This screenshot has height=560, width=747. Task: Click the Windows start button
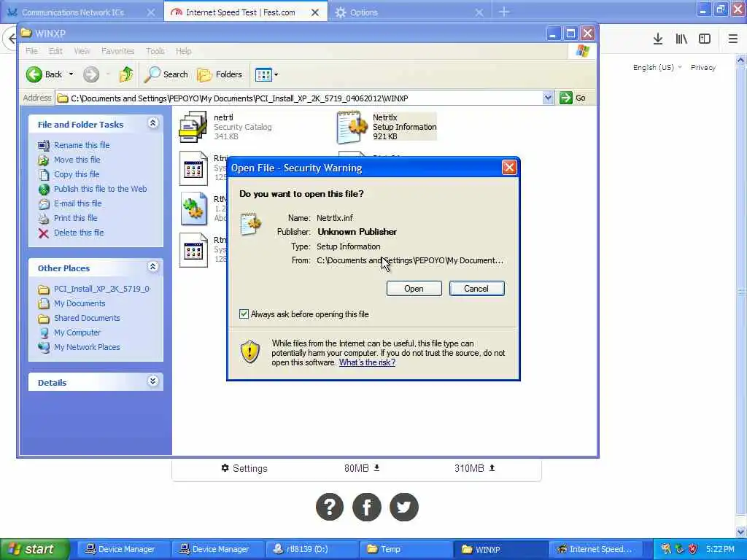click(x=34, y=549)
